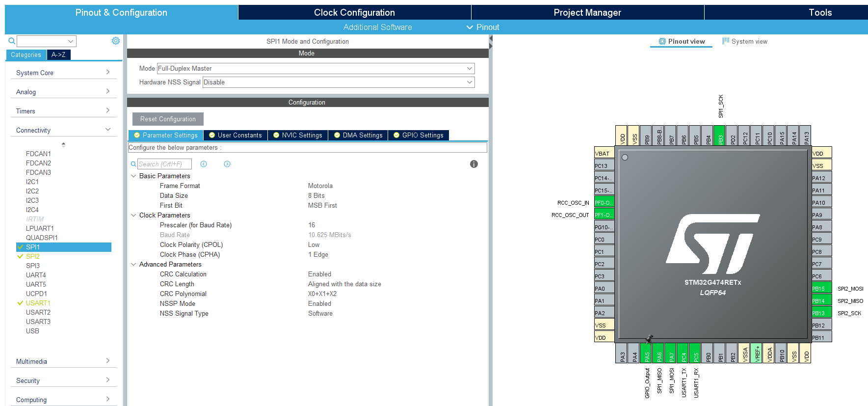This screenshot has width=868, height=406.
Task: Select pin PA6 SPI1_MISO on chip
Action: click(x=658, y=353)
